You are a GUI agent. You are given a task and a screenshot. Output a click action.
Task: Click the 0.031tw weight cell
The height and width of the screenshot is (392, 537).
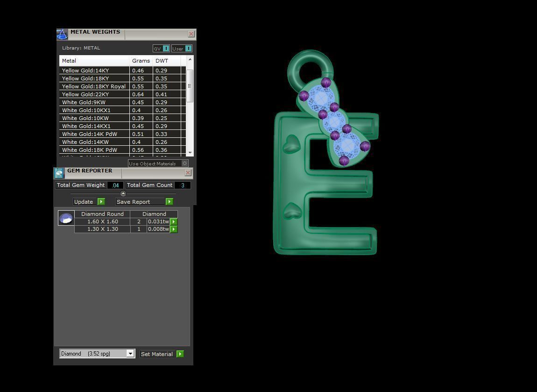point(158,222)
